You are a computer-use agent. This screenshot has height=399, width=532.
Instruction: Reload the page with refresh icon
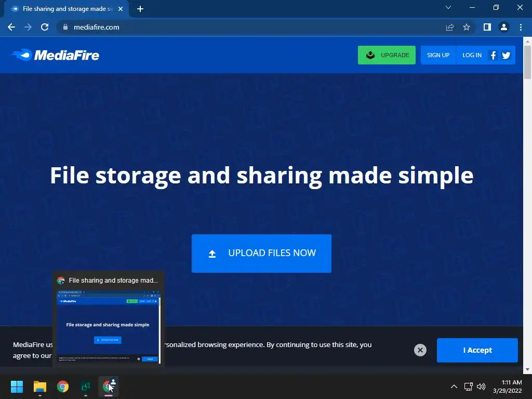pyautogui.click(x=45, y=27)
